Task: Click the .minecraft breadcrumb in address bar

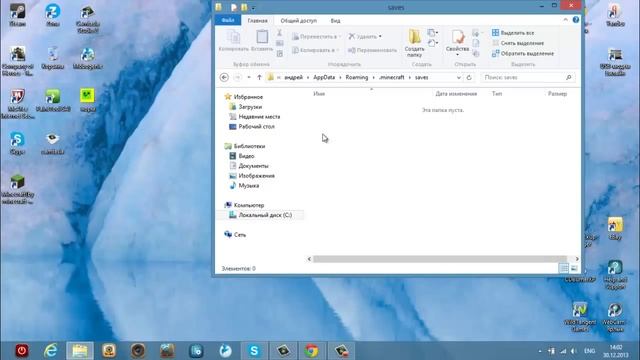Action: pos(391,77)
